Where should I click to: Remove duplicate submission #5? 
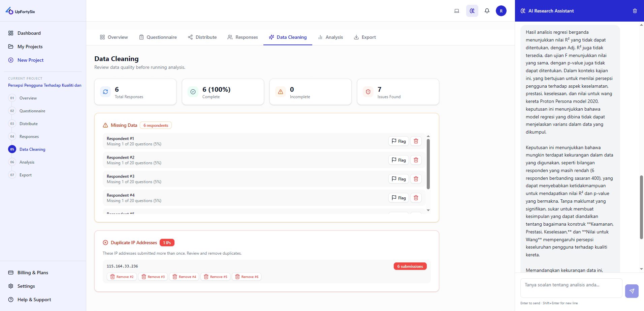(216, 277)
